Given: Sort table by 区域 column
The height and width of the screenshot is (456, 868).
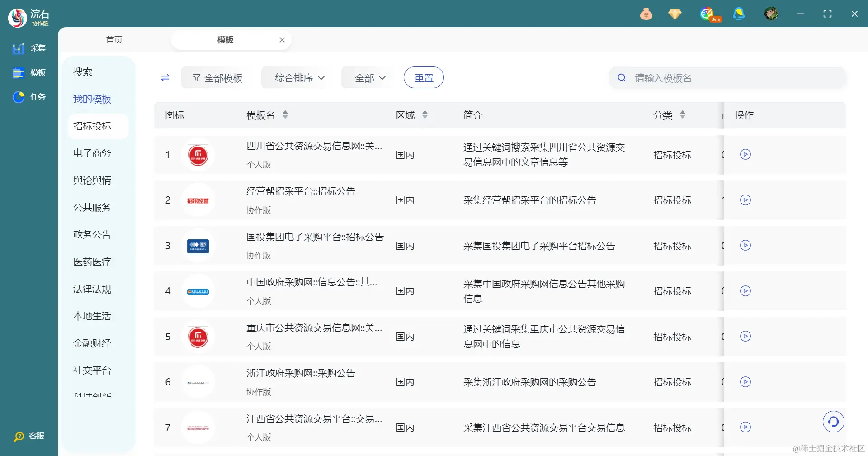Looking at the screenshot, I should [x=425, y=115].
